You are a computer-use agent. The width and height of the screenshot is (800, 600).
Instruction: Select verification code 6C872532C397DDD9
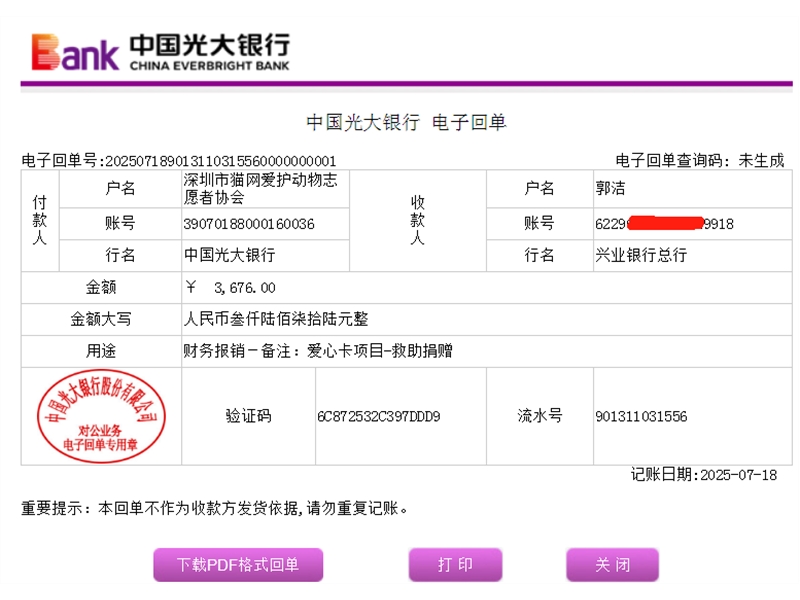tap(379, 417)
